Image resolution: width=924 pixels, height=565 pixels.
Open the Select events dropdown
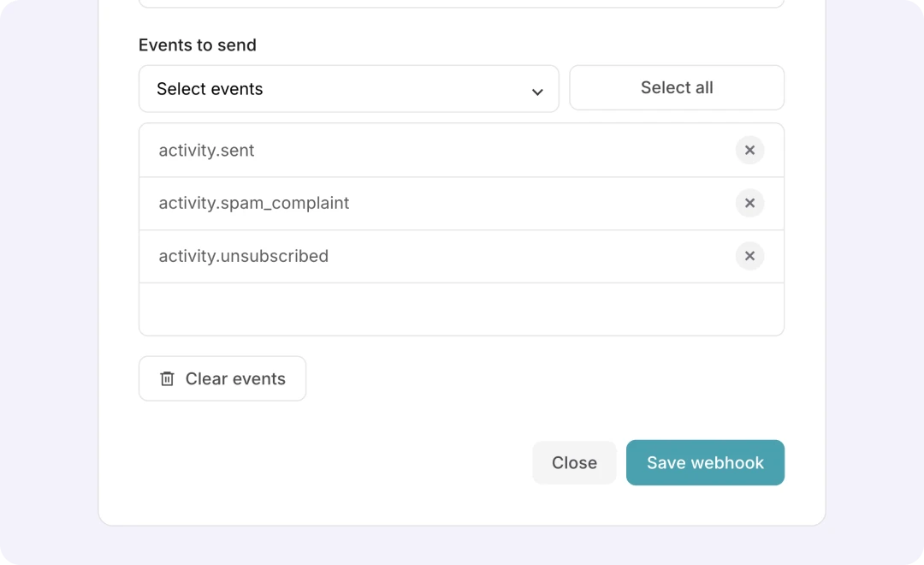click(348, 89)
